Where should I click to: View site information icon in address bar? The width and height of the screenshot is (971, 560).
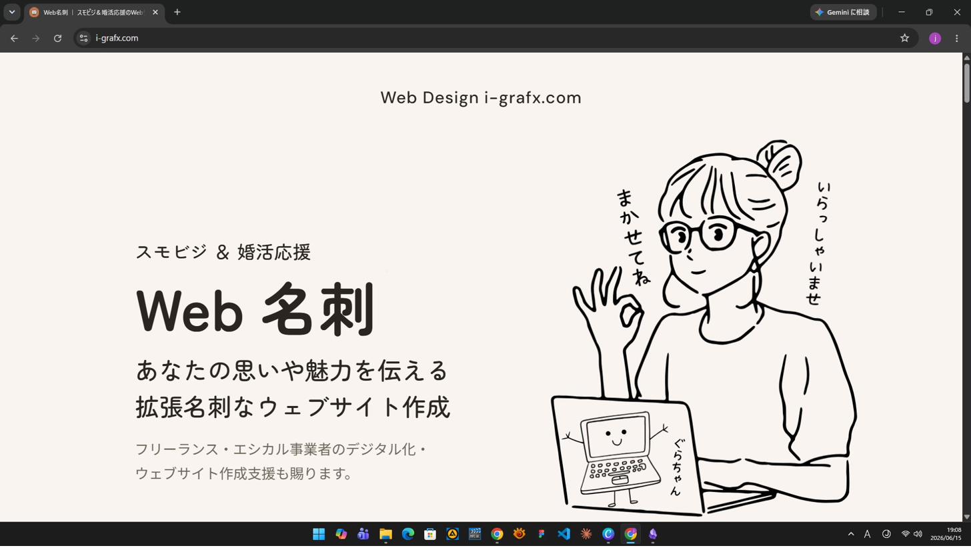tap(84, 39)
